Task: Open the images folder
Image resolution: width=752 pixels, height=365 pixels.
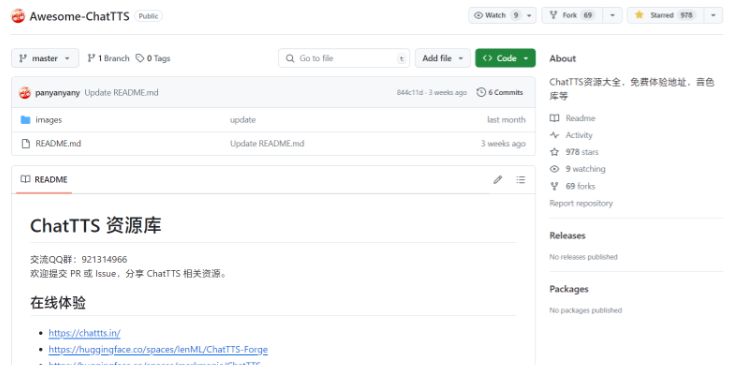Action: [x=48, y=119]
